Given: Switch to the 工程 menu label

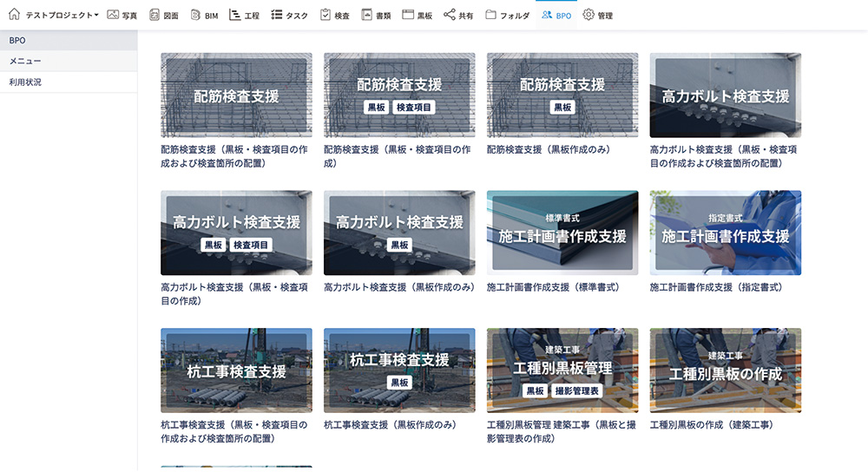Looking at the screenshot, I should (252, 16).
